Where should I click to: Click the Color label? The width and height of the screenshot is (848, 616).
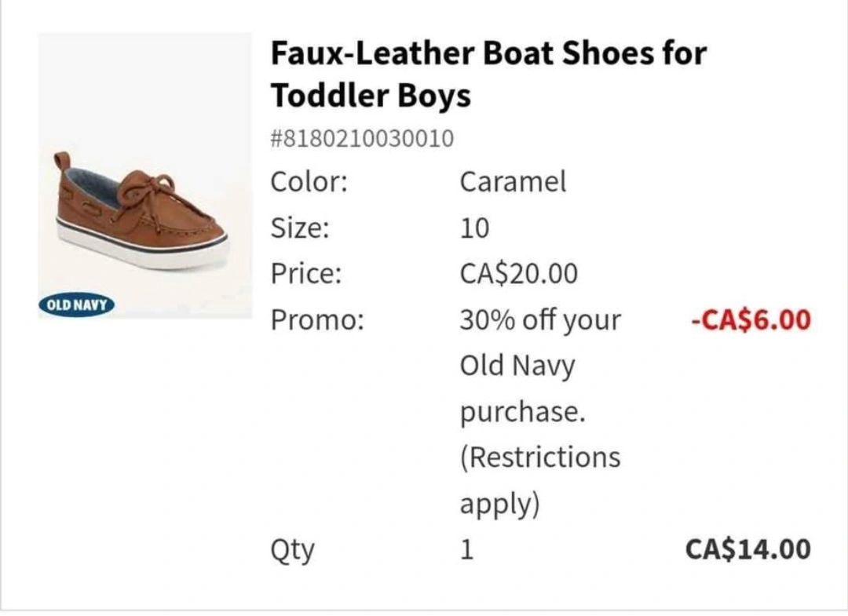pos(309,182)
